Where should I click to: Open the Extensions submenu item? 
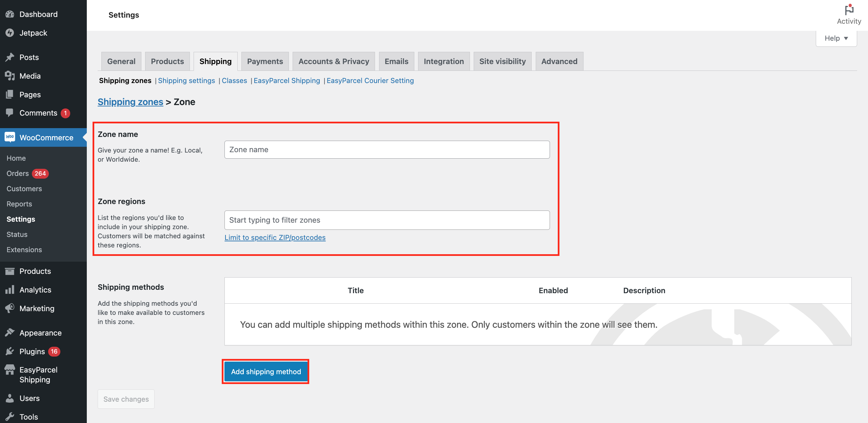tap(24, 249)
